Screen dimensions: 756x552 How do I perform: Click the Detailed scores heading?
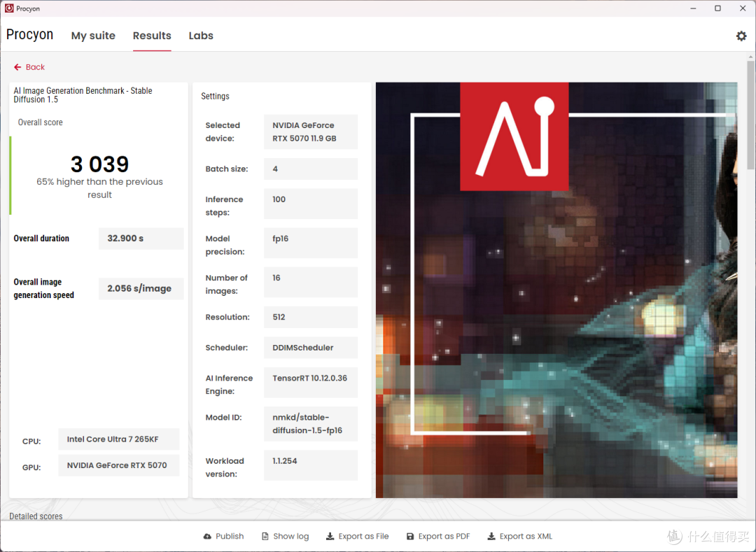[36, 516]
